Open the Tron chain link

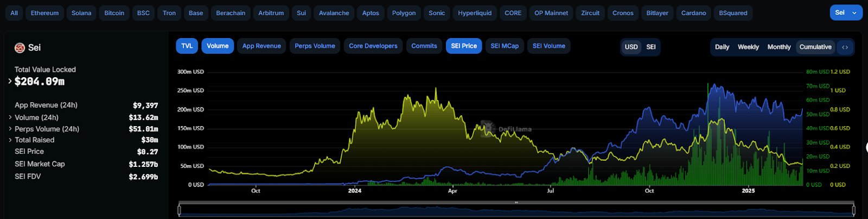pyautogui.click(x=169, y=13)
